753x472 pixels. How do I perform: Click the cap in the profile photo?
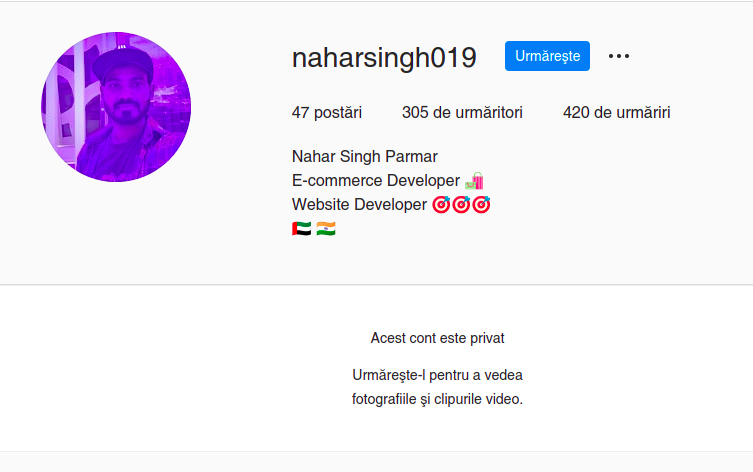click(x=123, y=62)
